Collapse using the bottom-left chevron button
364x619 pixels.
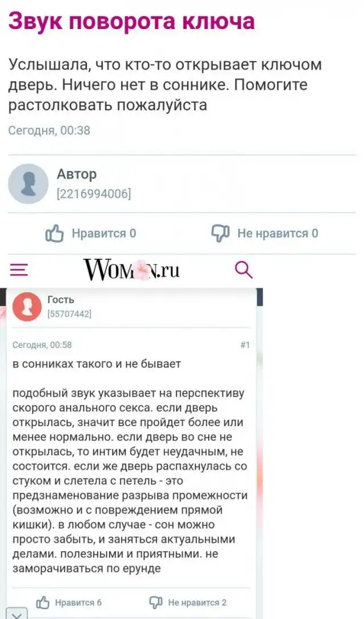(x=17, y=614)
